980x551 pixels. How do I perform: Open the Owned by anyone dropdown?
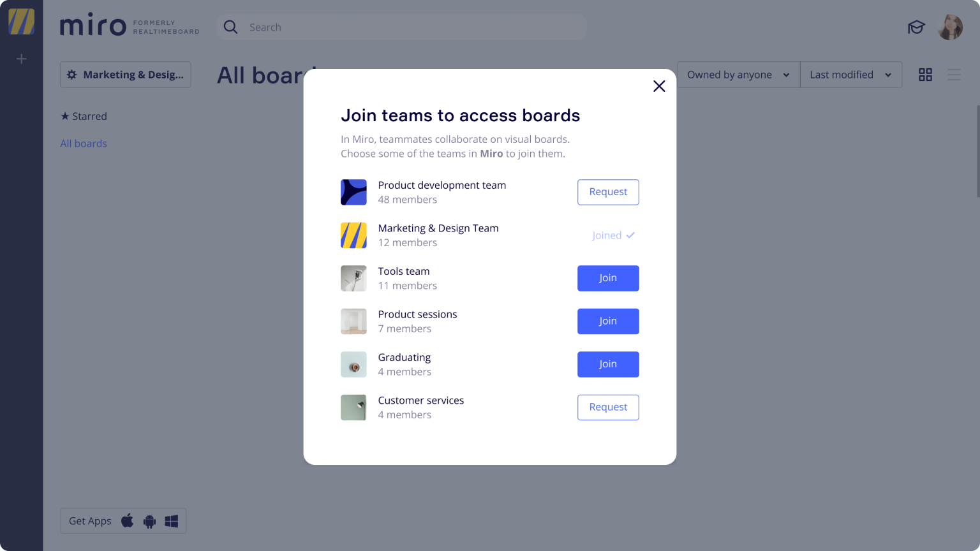738,75
